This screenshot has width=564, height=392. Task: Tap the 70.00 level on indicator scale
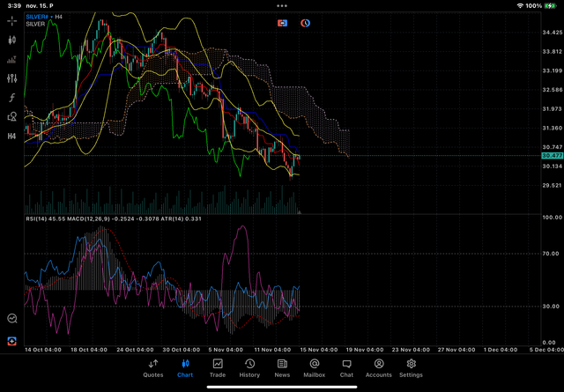pyautogui.click(x=551, y=254)
